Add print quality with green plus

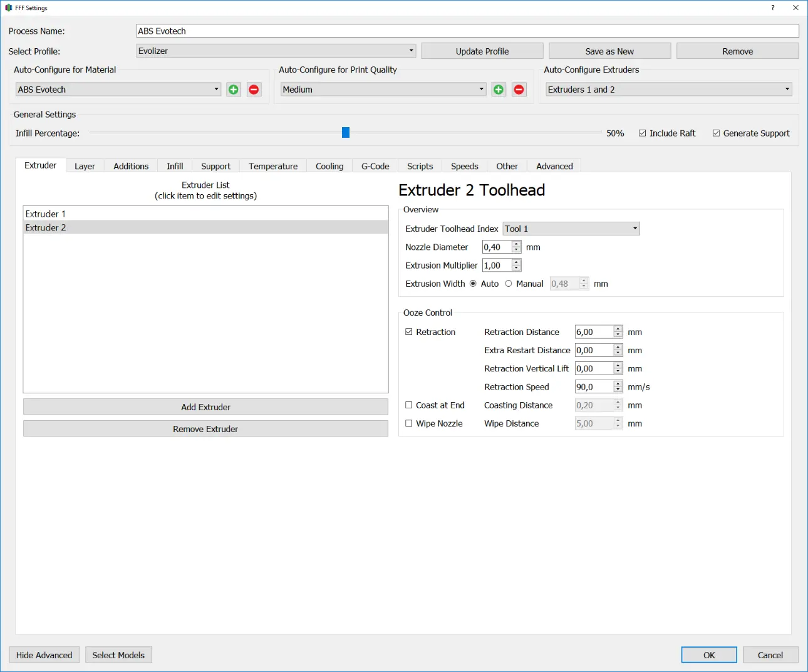(x=499, y=90)
